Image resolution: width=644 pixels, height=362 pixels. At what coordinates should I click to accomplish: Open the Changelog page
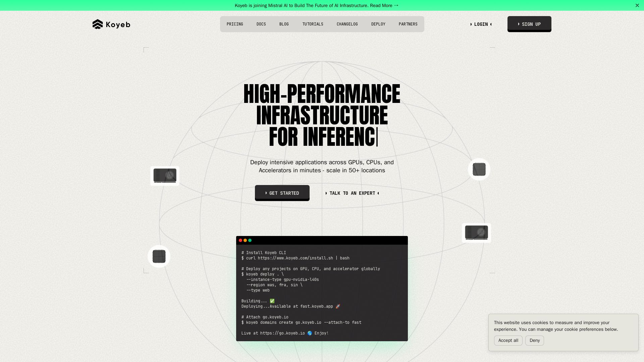347,24
